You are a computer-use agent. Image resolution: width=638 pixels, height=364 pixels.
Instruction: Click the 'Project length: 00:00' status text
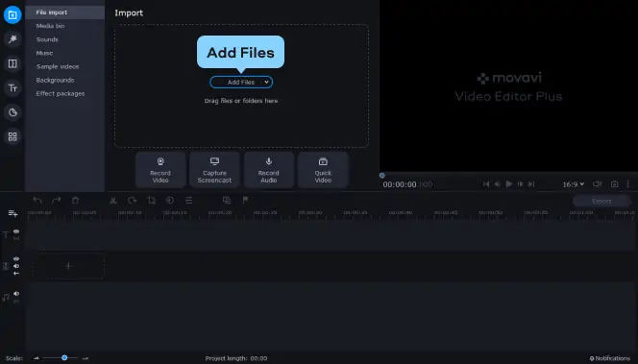(x=236, y=358)
